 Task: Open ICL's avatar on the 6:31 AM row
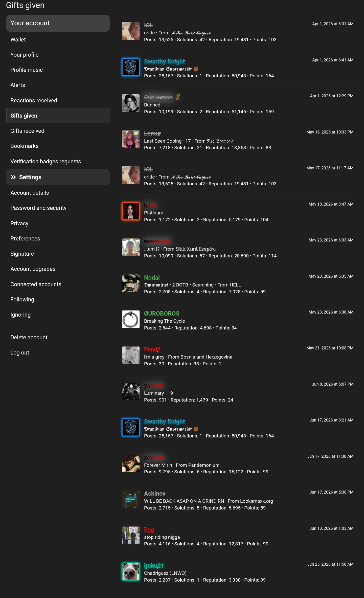tap(131, 31)
